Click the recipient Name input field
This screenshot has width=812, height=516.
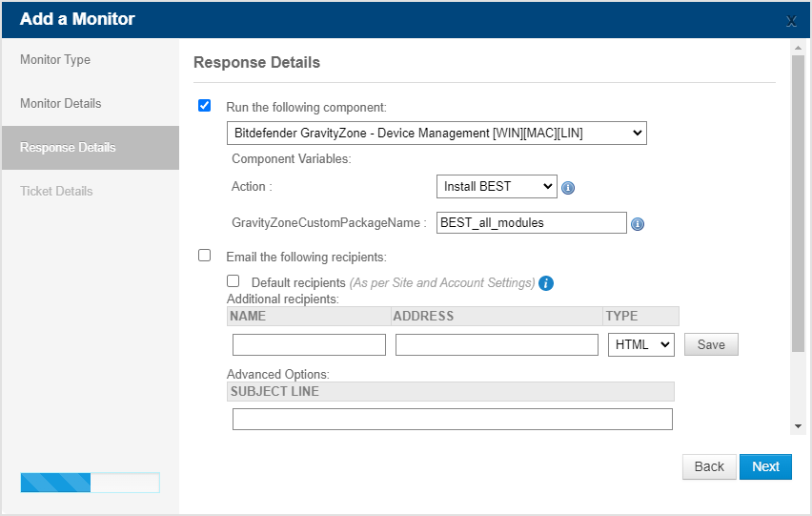click(x=309, y=345)
